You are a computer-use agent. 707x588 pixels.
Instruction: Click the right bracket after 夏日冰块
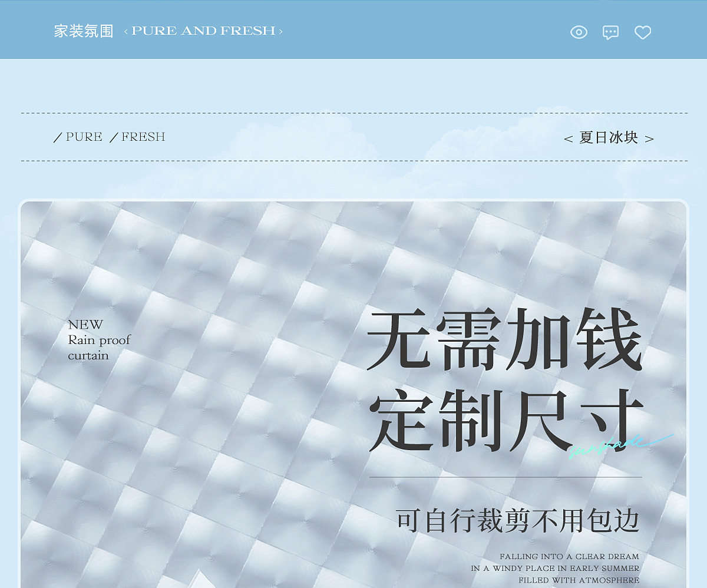click(649, 139)
